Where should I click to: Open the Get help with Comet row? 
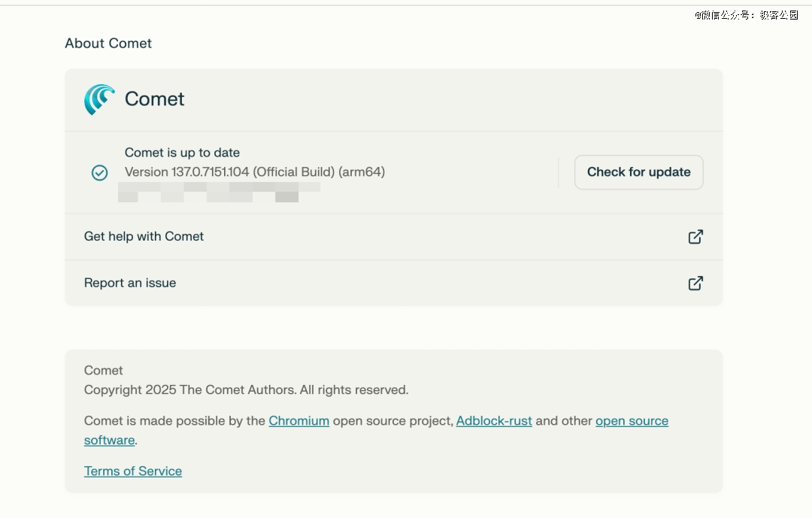(144, 237)
